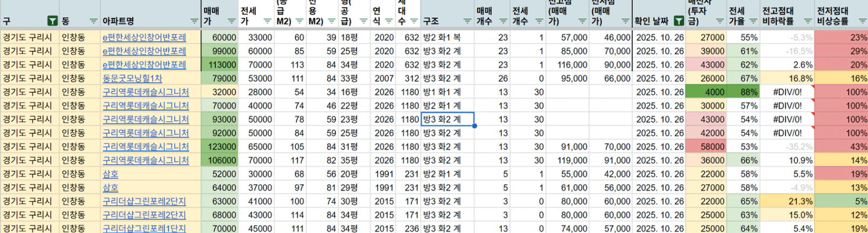868x233 pixels.
Task: Open the active green filter on 구 column
Action: coord(52,21)
